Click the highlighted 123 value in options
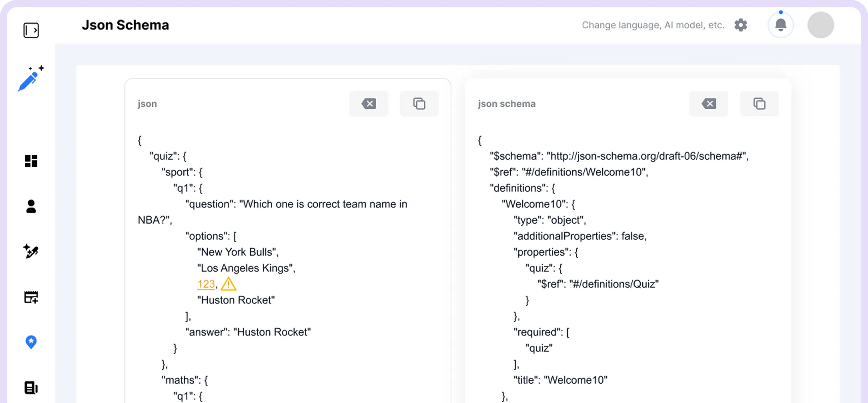 tap(206, 284)
